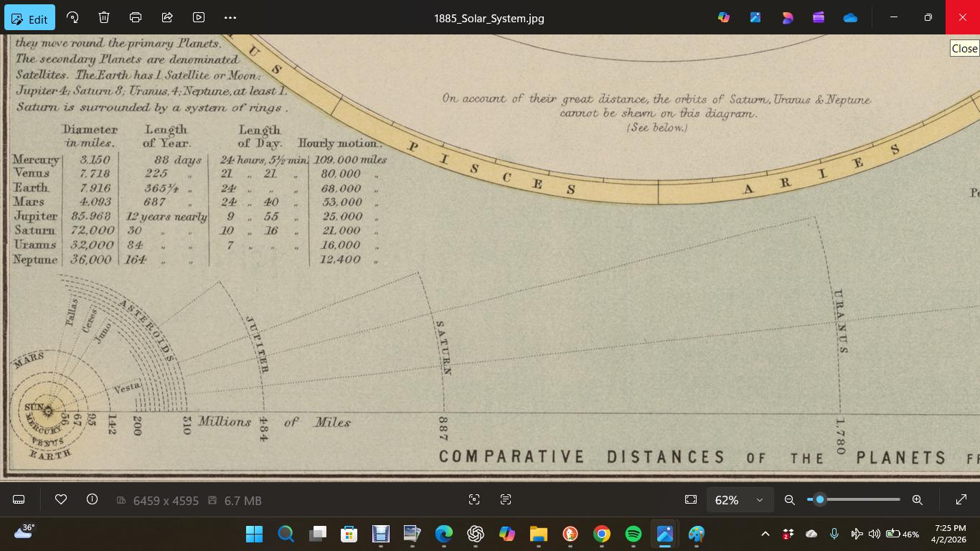
Task: Open the Clipchamp icon in the title bar
Action: click(x=819, y=17)
